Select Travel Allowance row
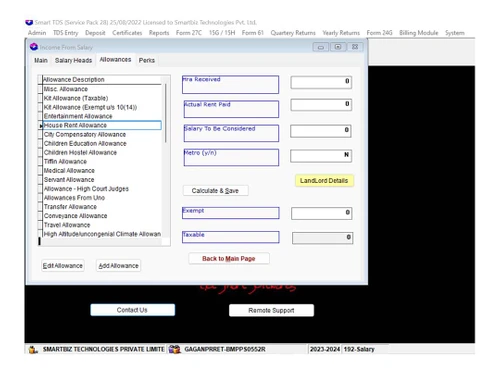 tap(102, 225)
